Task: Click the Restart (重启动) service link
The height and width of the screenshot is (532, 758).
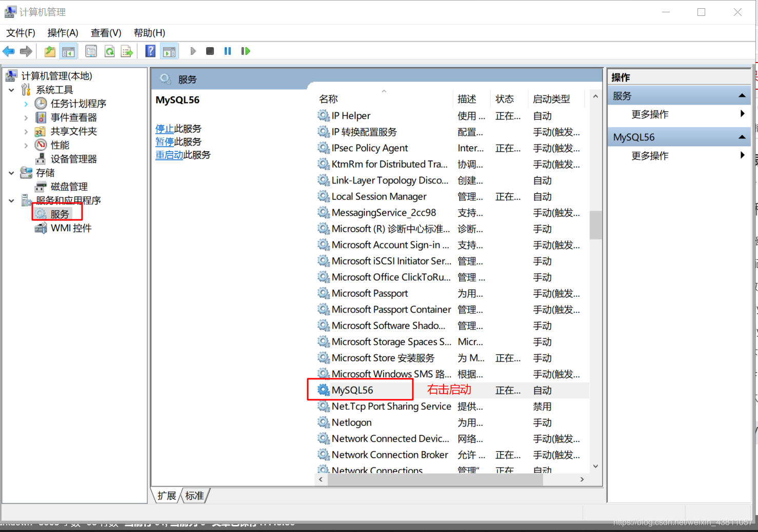Action: 169,155
